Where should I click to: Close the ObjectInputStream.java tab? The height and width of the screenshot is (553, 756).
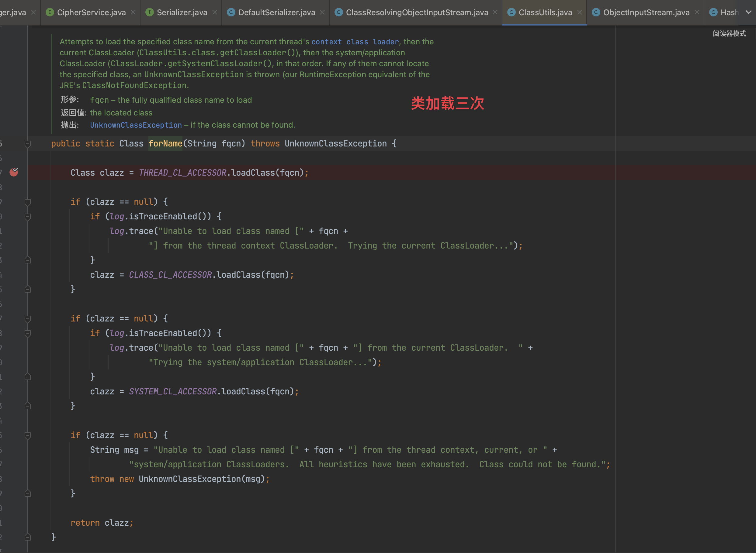click(697, 12)
